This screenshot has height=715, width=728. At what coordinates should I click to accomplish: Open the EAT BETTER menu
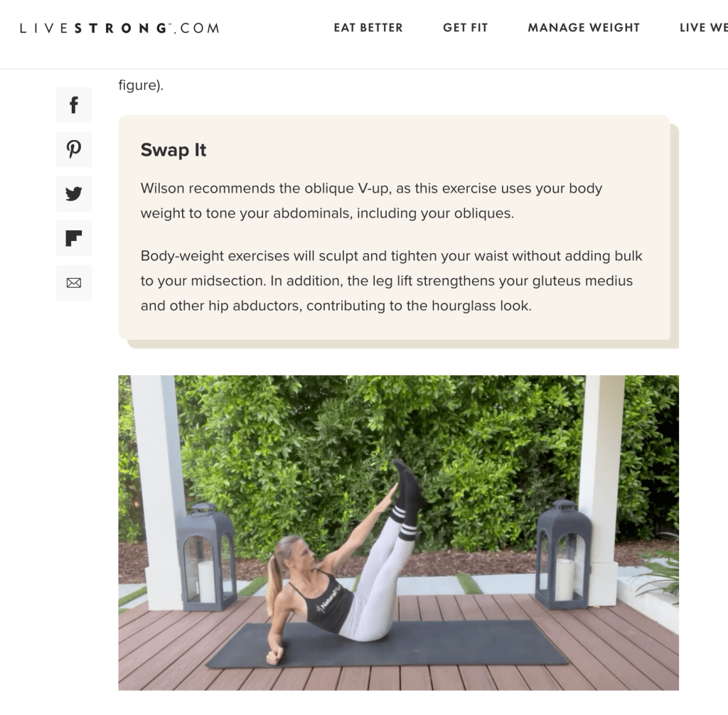[368, 28]
